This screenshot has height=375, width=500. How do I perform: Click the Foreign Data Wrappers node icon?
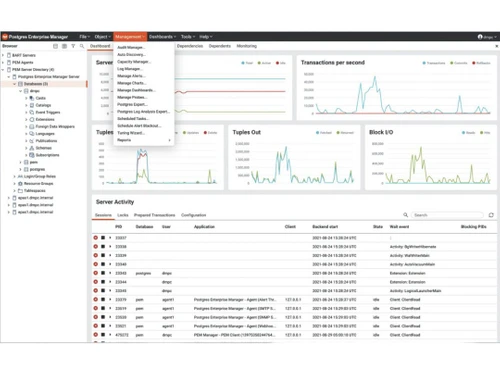coord(32,126)
